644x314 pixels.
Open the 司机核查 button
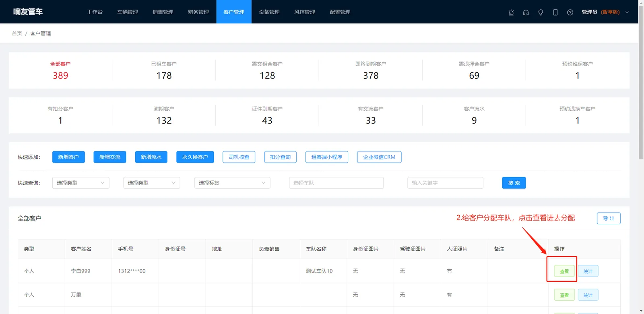click(239, 157)
